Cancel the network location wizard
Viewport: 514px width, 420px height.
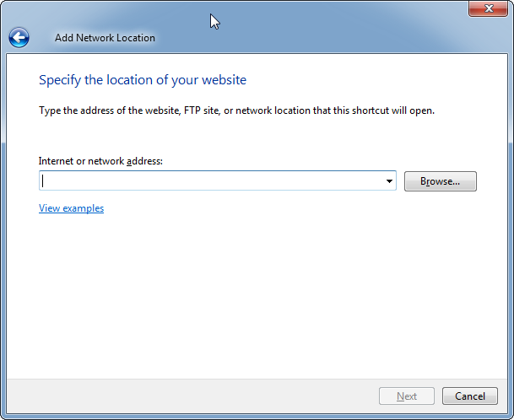(469, 396)
